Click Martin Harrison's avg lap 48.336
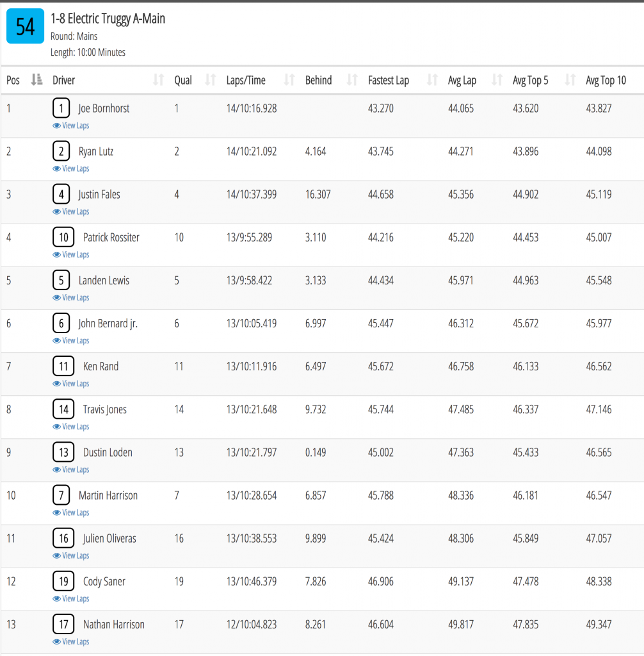Viewport: 644px width, 656px height. [461, 495]
